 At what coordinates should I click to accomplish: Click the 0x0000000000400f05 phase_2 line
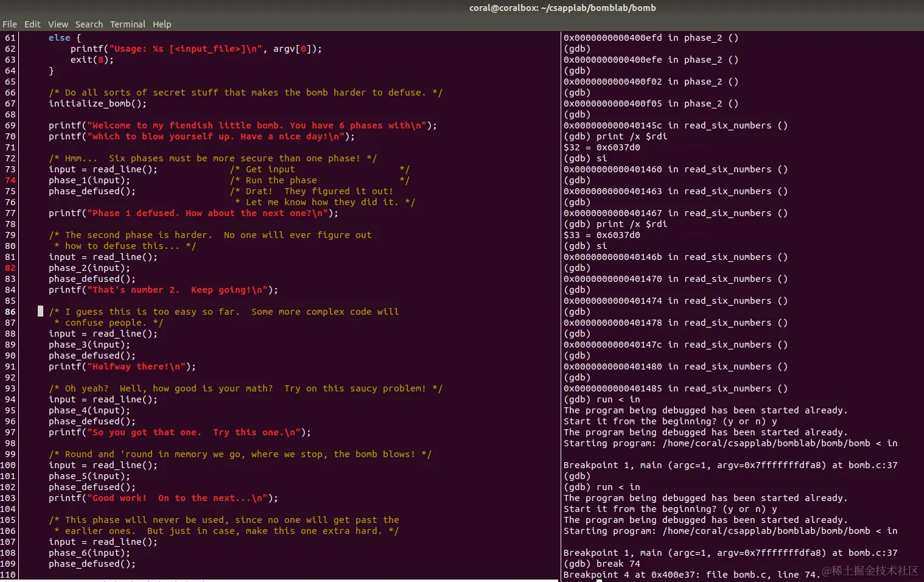tap(651, 103)
